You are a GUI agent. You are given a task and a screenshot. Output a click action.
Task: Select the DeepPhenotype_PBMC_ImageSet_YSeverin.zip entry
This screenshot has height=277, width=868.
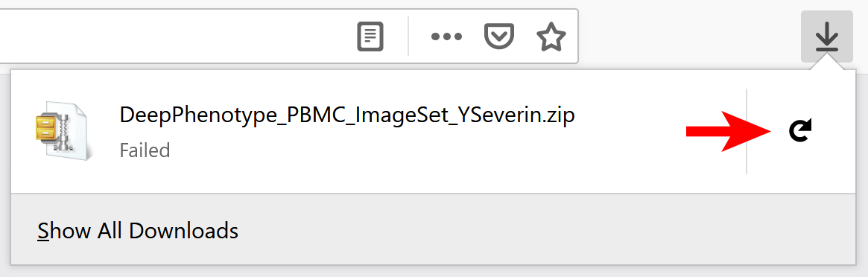(x=378, y=131)
